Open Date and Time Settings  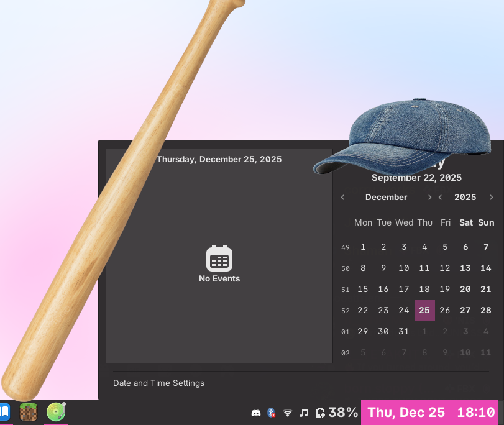point(158,383)
